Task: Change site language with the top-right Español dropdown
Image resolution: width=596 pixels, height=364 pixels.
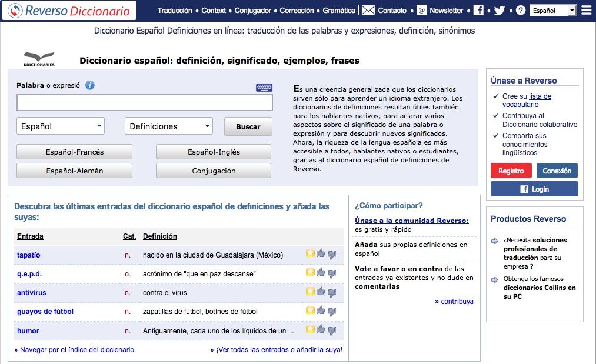Action: [x=553, y=10]
